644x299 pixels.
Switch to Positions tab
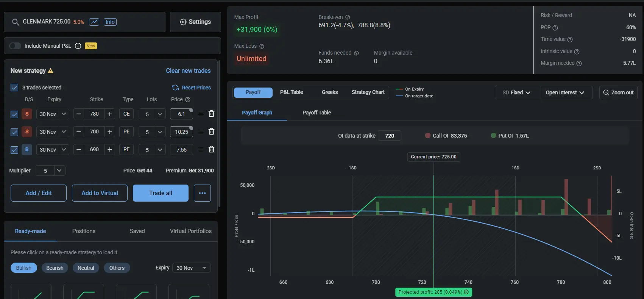coord(84,231)
